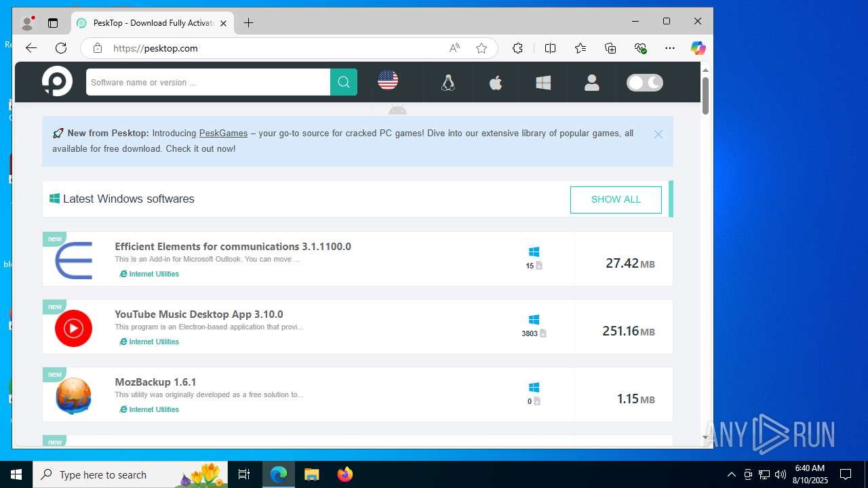Close the PeskTop tab

click(x=223, y=23)
